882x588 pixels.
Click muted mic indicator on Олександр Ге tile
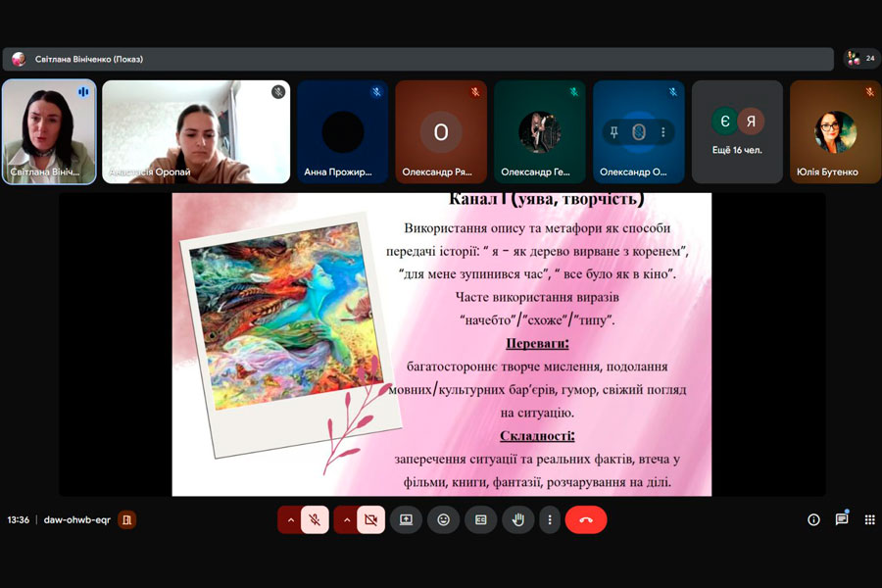click(x=573, y=92)
